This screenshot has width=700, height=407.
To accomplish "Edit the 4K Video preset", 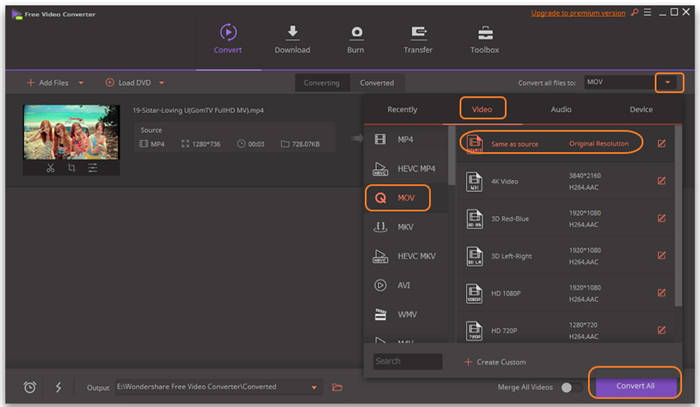I will 662,181.
